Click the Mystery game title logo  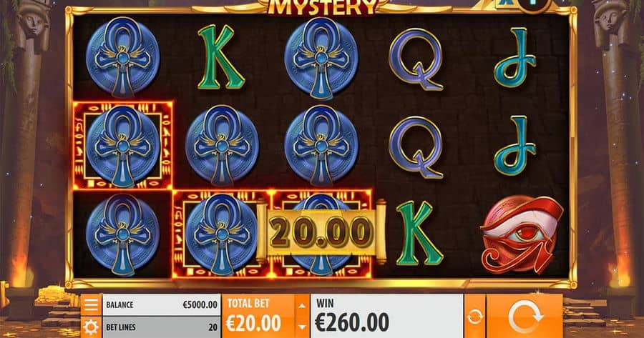click(322, 7)
